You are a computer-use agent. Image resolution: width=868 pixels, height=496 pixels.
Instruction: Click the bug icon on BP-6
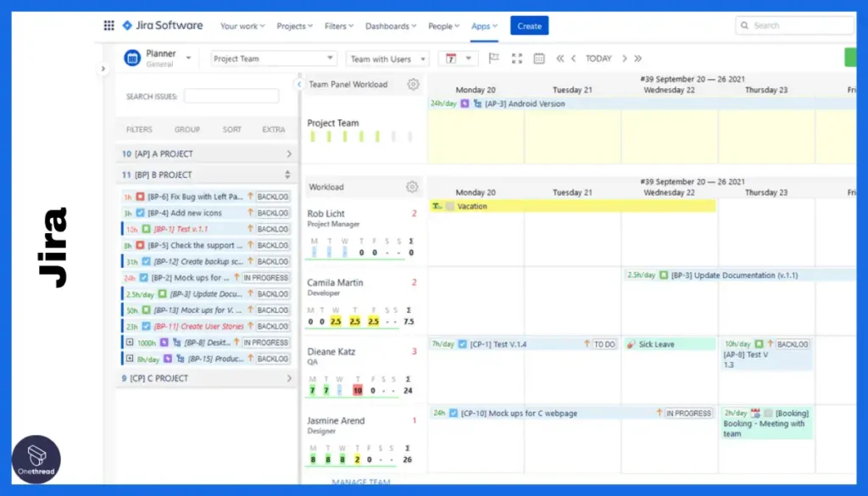[x=141, y=197]
